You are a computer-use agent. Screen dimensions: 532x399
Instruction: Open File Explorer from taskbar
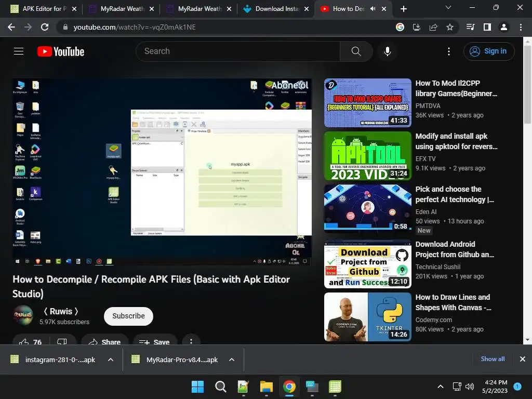click(267, 387)
